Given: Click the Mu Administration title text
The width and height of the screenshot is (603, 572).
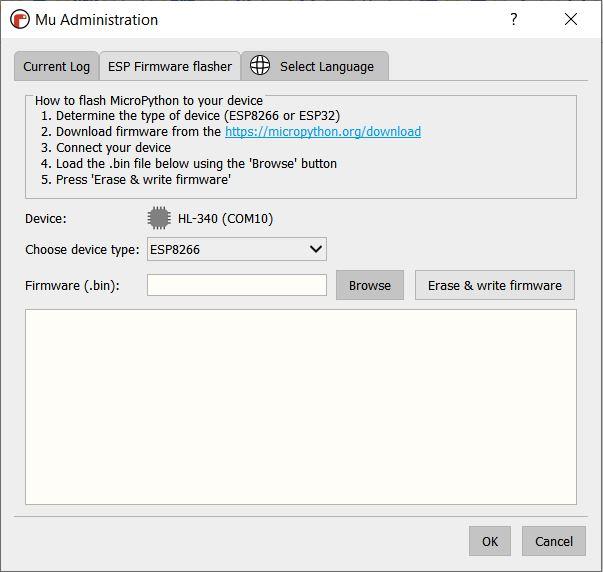Looking at the screenshot, I should [96, 19].
